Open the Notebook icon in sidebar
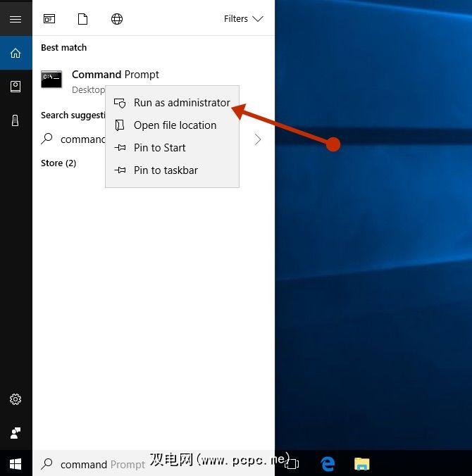The width and height of the screenshot is (472, 476). [x=15, y=87]
